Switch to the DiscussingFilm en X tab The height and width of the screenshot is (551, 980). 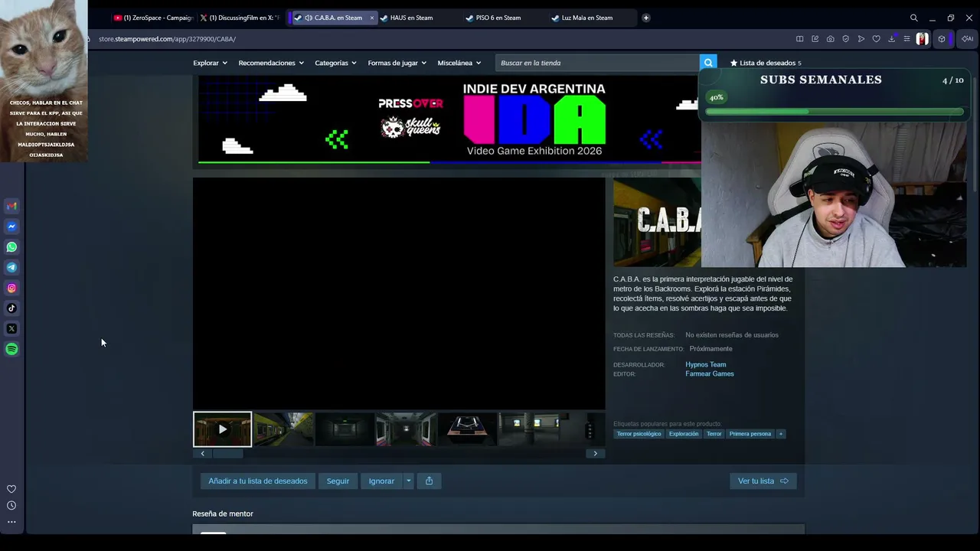240,18
